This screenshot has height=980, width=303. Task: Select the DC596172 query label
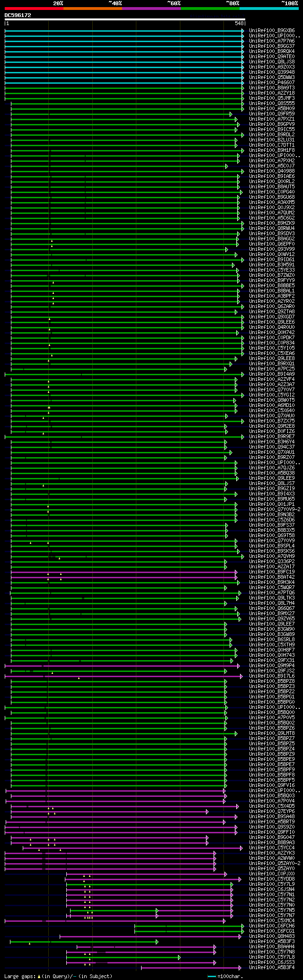(x=18, y=15)
